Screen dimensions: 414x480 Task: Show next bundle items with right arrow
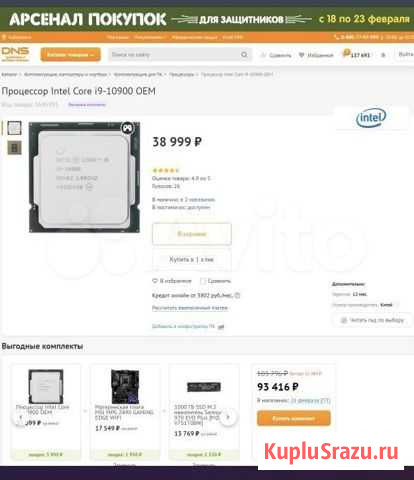coord(228,417)
